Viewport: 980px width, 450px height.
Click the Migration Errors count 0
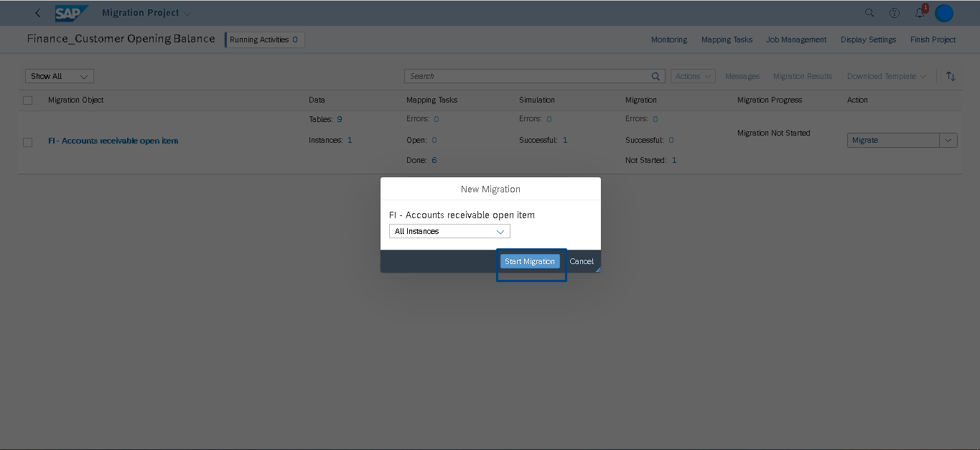(655, 119)
